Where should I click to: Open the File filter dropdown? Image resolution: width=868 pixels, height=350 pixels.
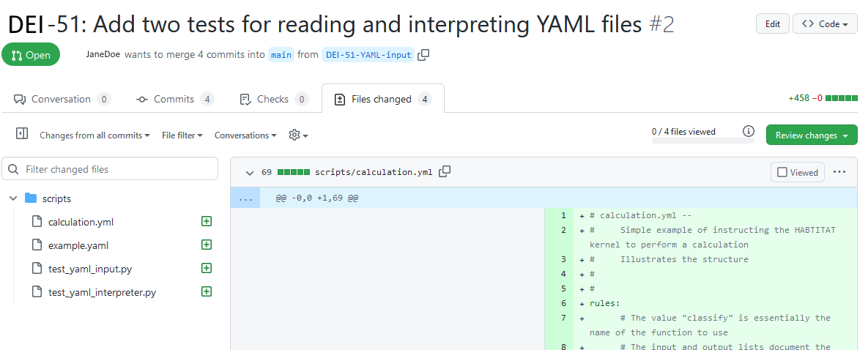(x=182, y=135)
